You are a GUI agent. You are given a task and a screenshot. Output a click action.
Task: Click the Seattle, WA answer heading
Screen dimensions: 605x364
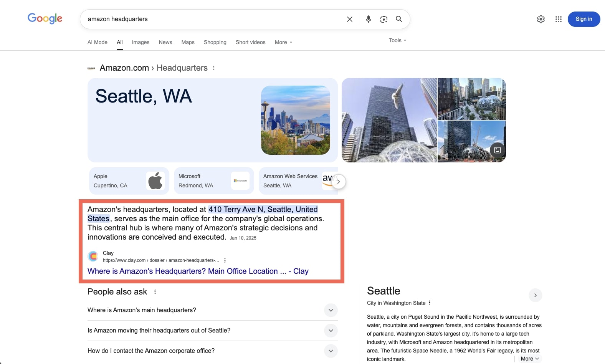point(144,96)
